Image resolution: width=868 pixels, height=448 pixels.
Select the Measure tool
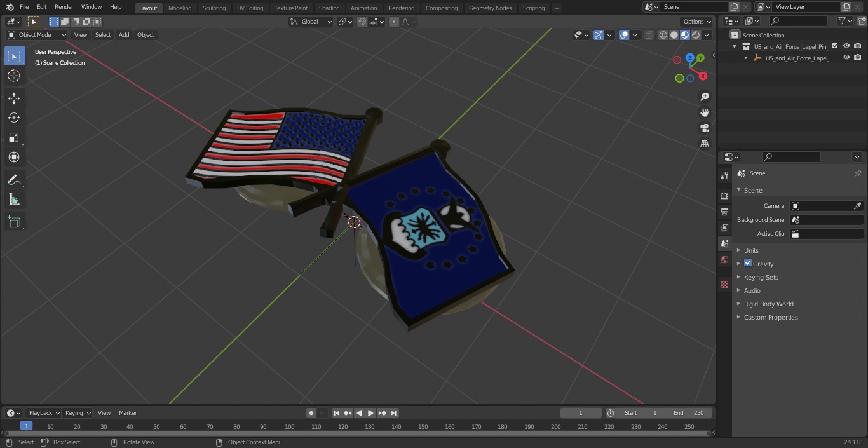coord(14,200)
